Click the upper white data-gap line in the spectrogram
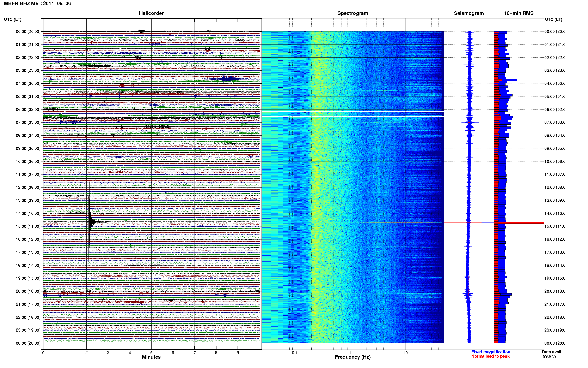Screen dimensions: 588x368 pos(353,112)
